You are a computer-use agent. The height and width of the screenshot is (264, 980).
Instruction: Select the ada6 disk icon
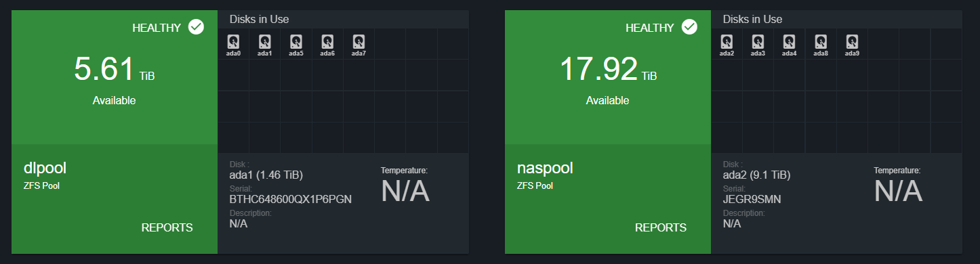(327, 45)
